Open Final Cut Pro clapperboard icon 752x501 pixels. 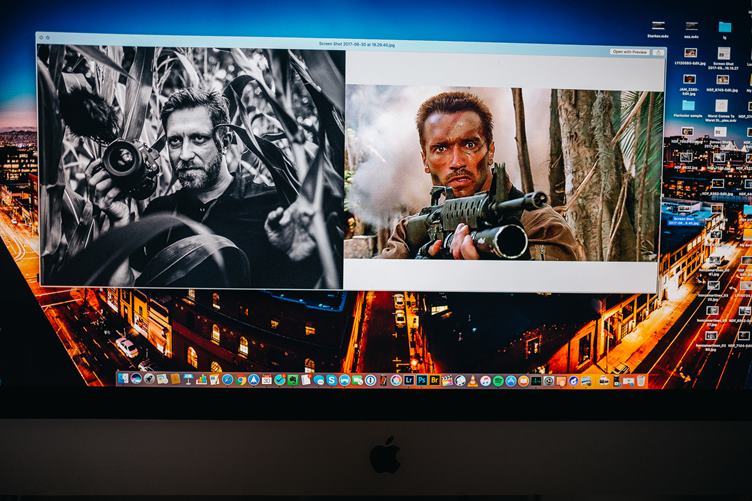click(447, 381)
